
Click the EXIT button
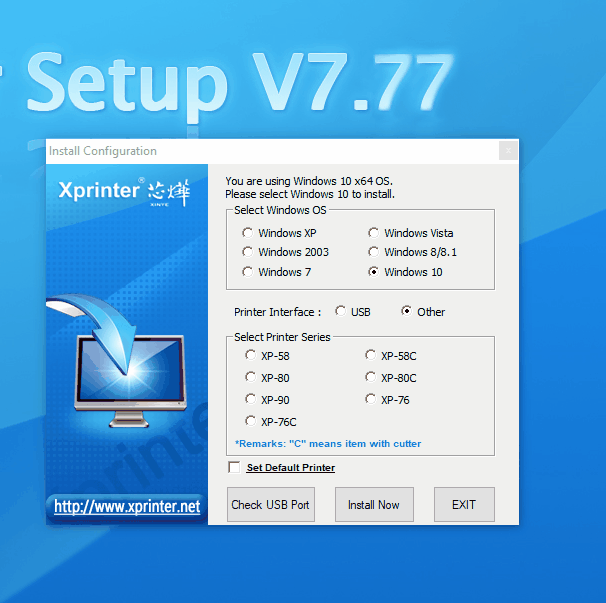tap(464, 504)
